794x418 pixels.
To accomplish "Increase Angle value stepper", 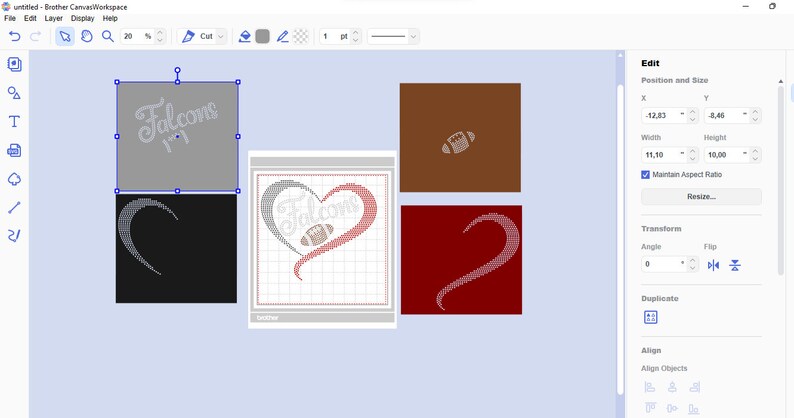I will [x=692, y=260].
